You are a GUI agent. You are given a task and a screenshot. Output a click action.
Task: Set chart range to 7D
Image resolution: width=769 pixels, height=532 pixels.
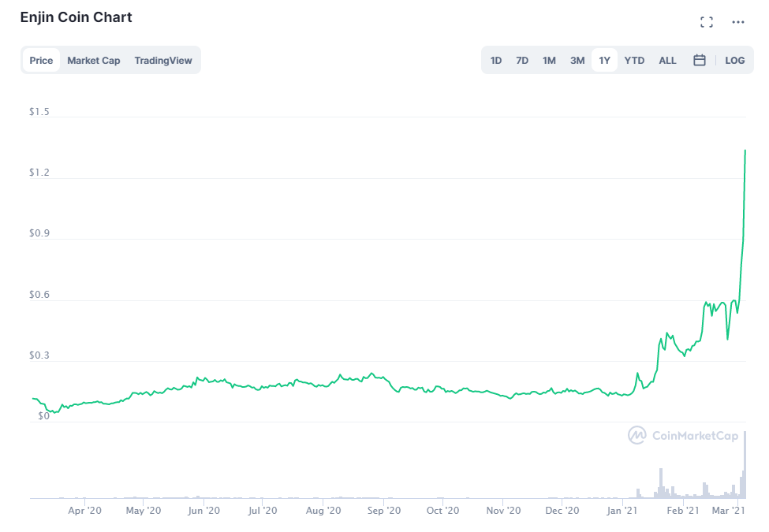coord(522,60)
